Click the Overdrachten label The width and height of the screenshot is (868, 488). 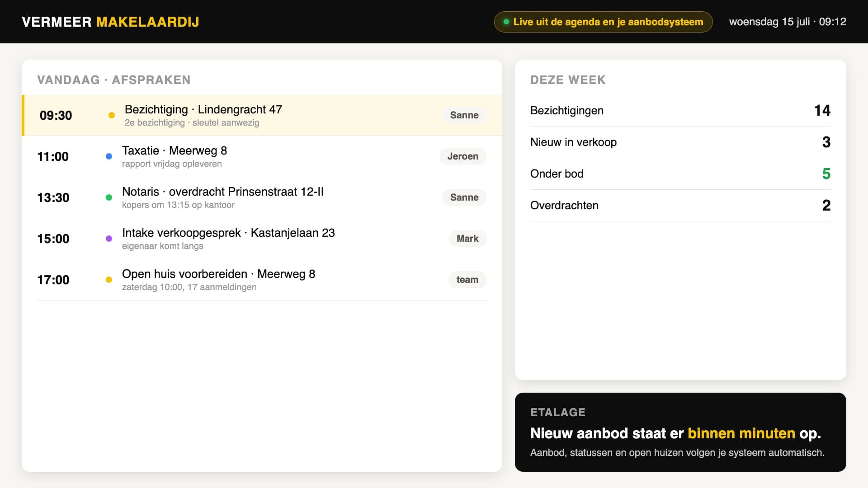click(x=564, y=205)
